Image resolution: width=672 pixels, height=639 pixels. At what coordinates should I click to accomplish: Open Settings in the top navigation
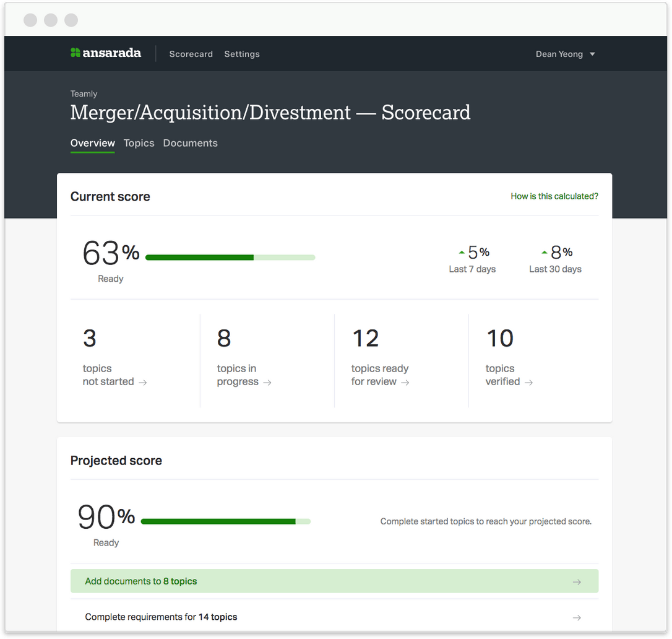click(x=242, y=54)
